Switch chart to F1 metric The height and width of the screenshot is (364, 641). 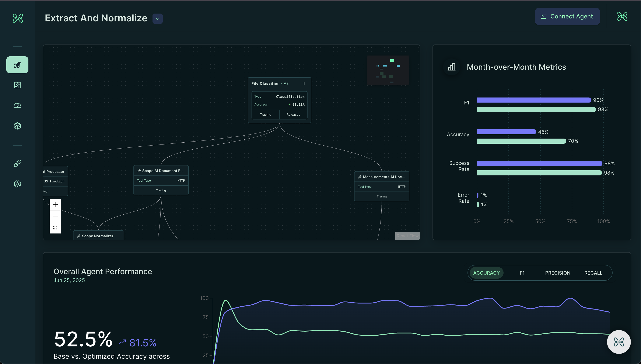522,273
